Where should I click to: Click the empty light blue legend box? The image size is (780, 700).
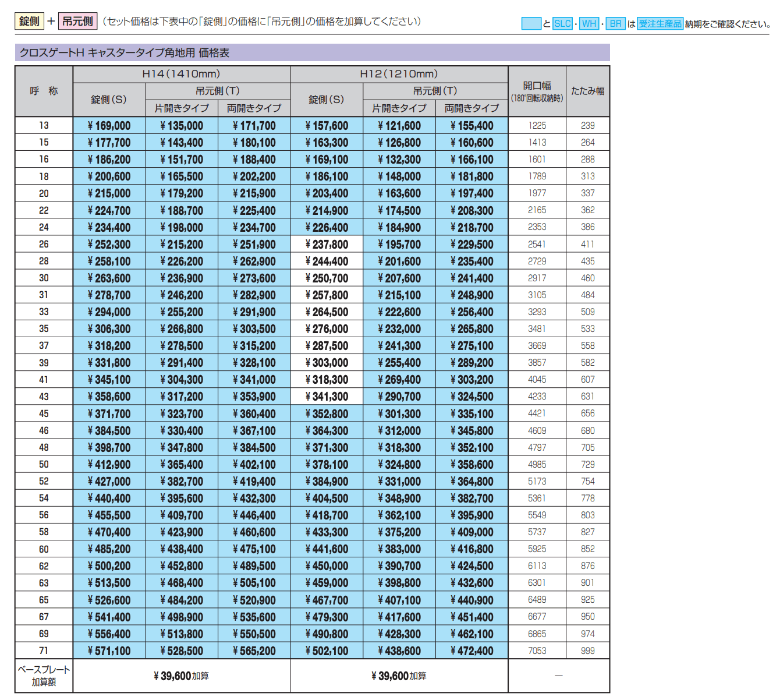pos(531,24)
